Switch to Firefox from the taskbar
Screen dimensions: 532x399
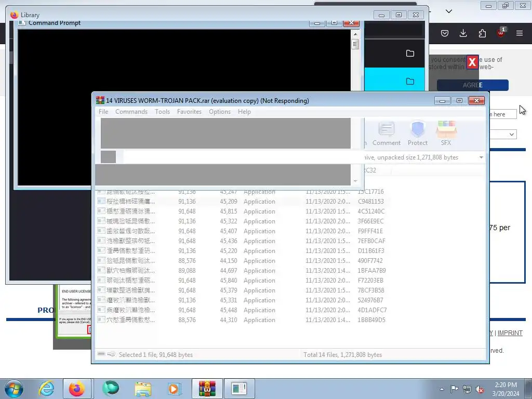(x=77, y=389)
